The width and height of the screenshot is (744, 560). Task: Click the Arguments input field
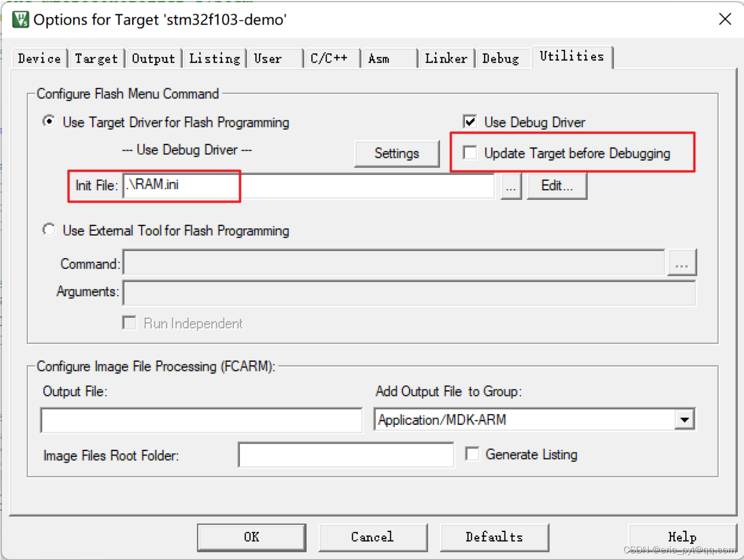click(409, 293)
